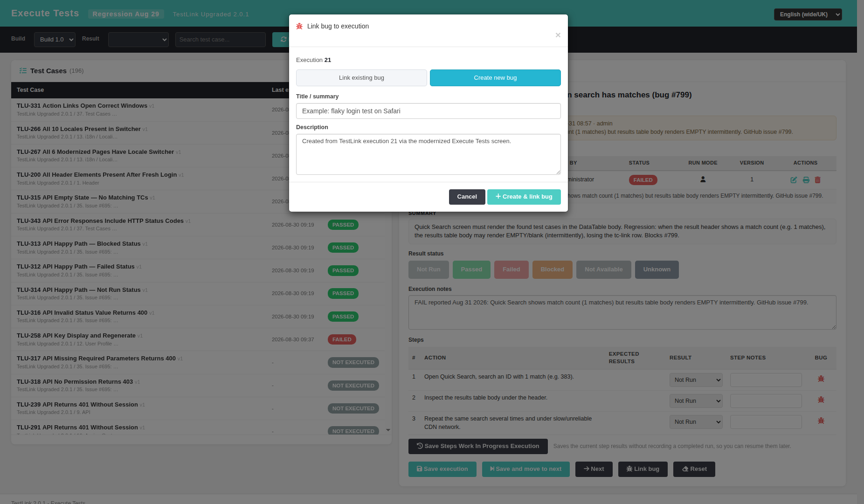This screenshot has width=864, height=504.
Task: Click the delete execution trash icon
Action: (x=817, y=180)
